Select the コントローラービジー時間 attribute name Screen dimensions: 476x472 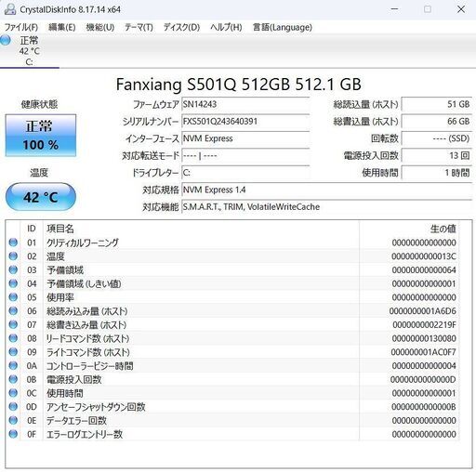90,366
